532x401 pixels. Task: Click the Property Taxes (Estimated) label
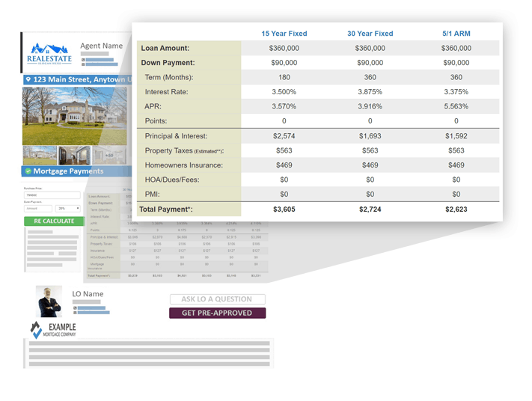[184, 150]
